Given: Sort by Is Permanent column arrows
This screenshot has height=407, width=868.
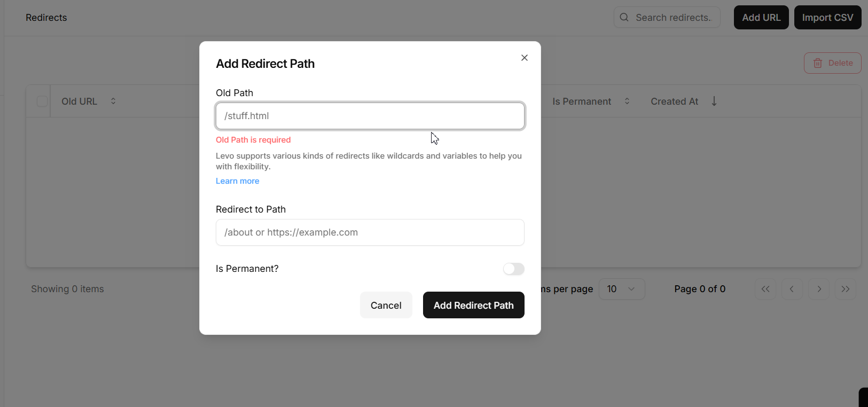Looking at the screenshot, I should click(x=627, y=101).
